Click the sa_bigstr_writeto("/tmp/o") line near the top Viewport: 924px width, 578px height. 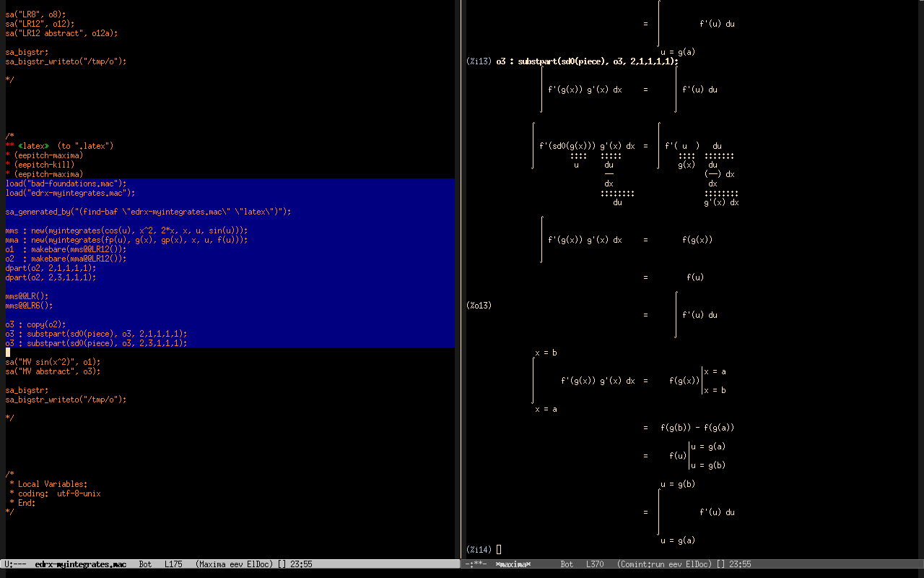point(66,61)
